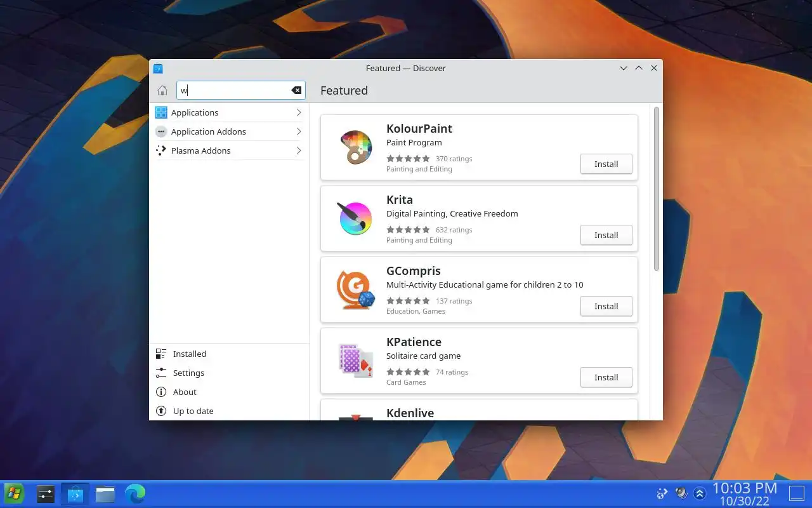Open the Plasma Addons category
Viewport: 812px width, 508px height.
[x=229, y=150]
